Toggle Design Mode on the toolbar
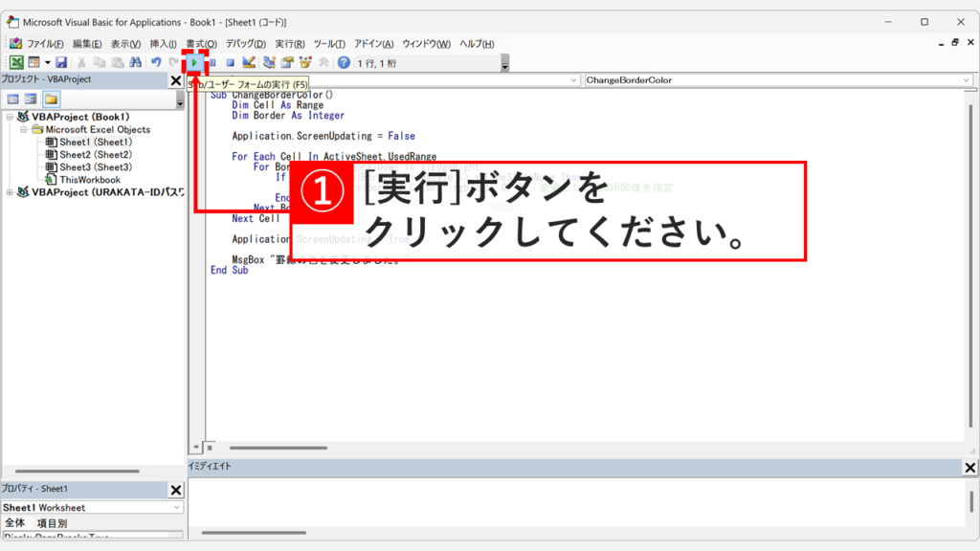The height and width of the screenshot is (551, 980). pos(249,61)
